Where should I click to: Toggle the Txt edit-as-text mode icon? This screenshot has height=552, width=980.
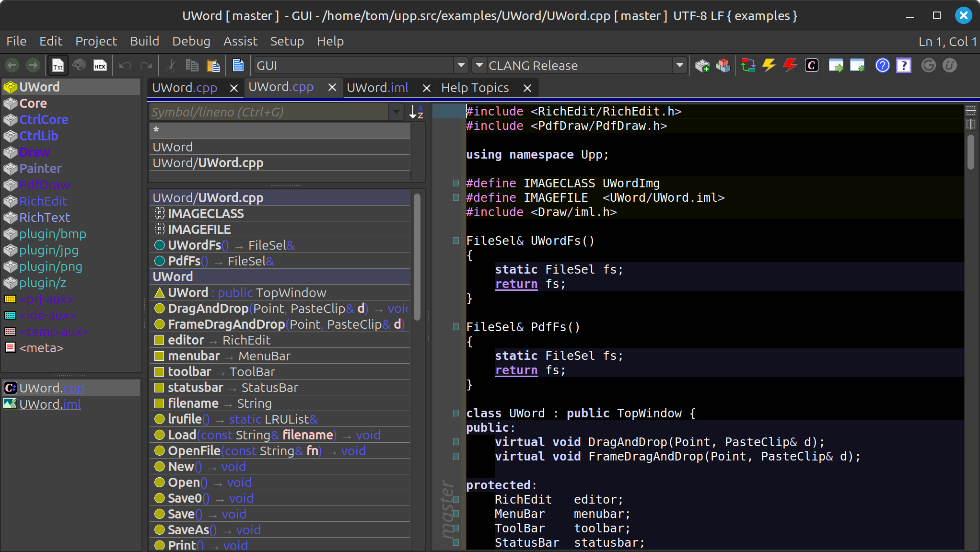pyautogui.click(x=58, y=66)
